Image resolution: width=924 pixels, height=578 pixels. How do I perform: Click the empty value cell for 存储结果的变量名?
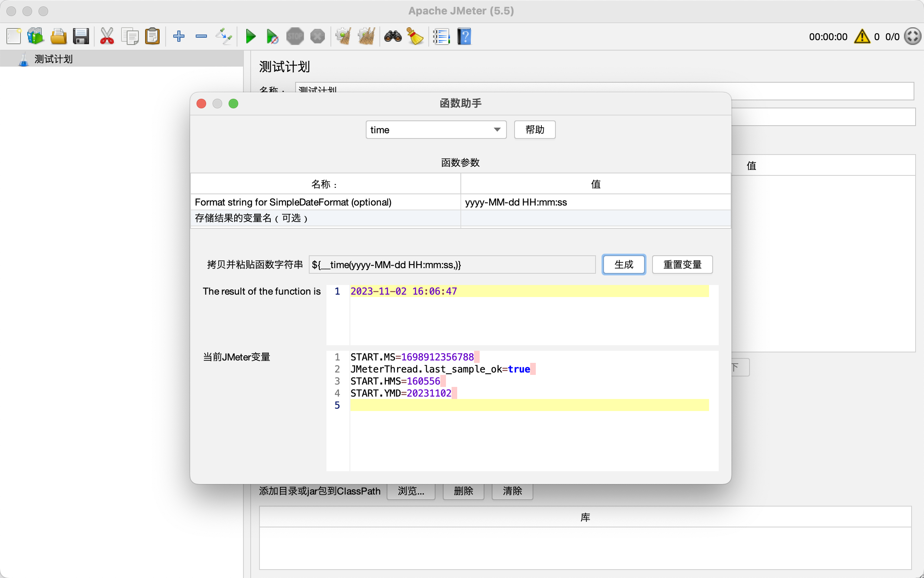[x=596, y=218]
